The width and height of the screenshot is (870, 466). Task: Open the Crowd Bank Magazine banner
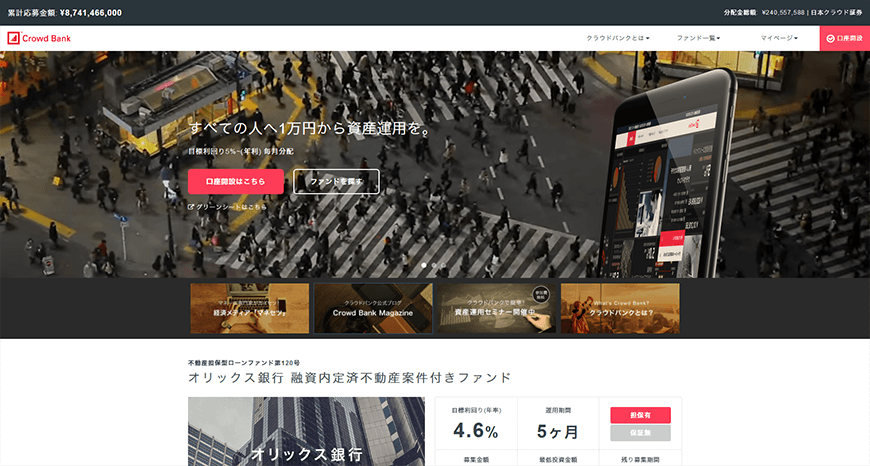click(373, 308)
